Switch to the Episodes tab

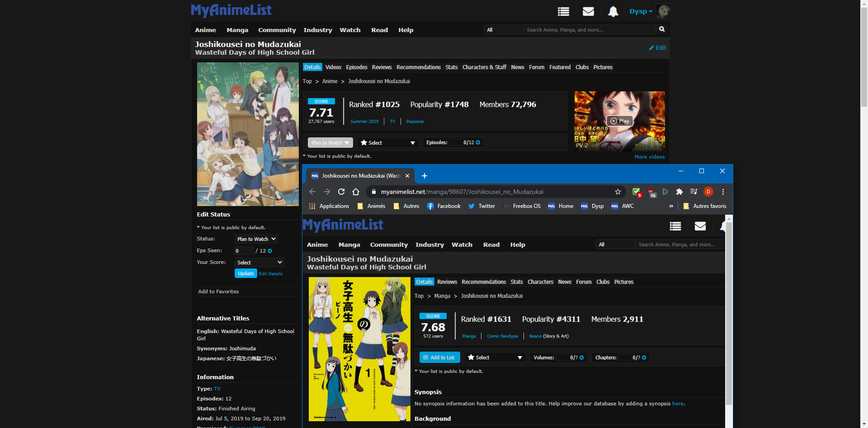(356, 67)
